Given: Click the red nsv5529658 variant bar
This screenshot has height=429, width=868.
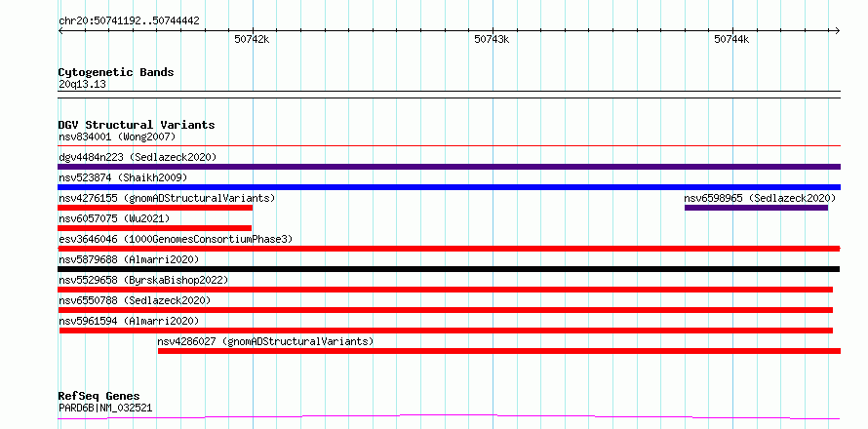Looking at the screenshot, I should [446, 290].
